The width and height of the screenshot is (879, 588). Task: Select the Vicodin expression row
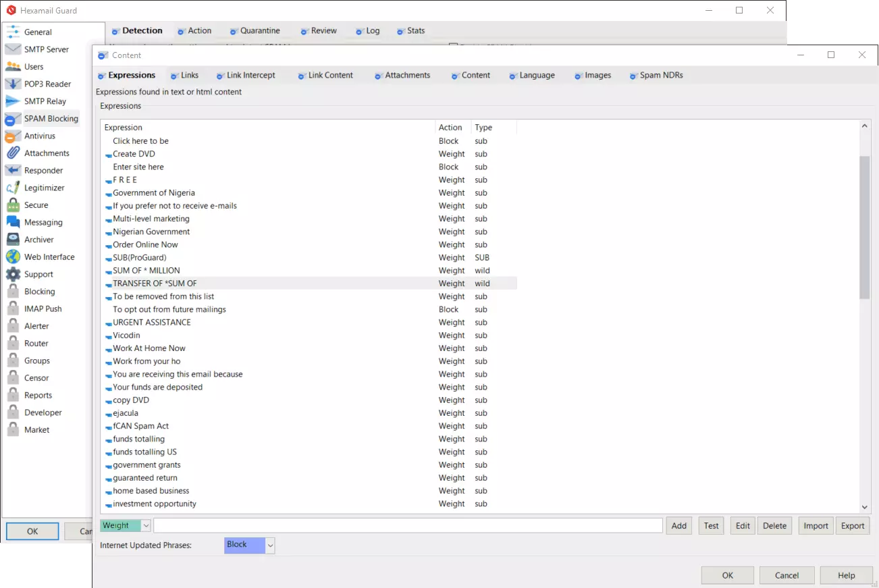pyautogui.click(x=127, y=336)
